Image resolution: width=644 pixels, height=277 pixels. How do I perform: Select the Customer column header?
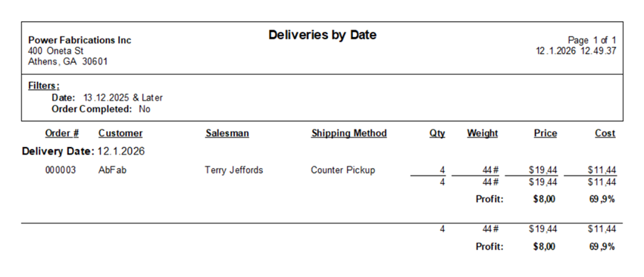coord(120,133)
